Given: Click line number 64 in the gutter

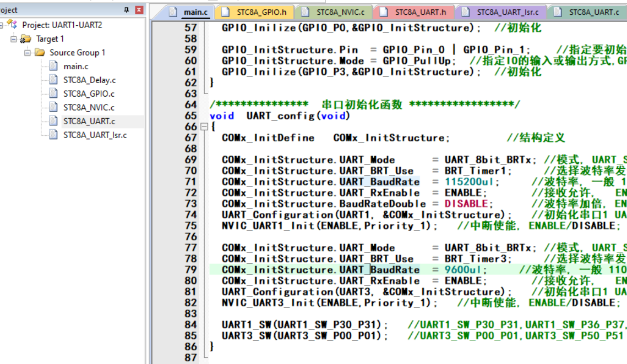Looking at the screenshot, I should coord(190,104).
